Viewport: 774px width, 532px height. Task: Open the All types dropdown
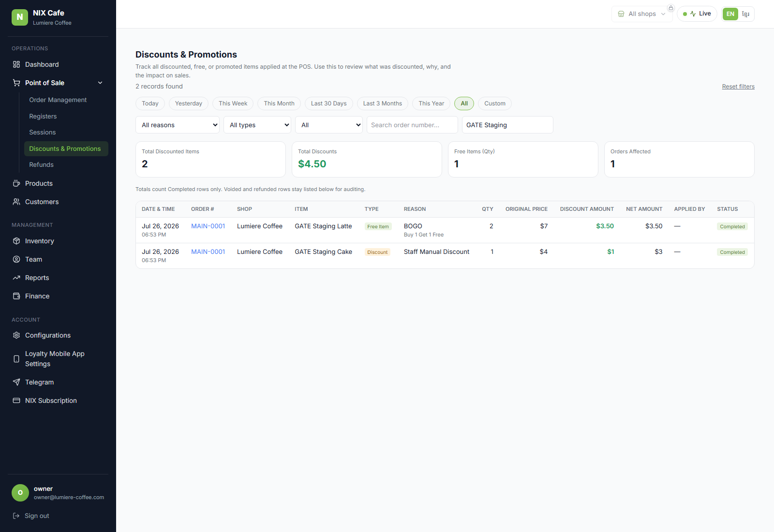[x=257, y=125]
